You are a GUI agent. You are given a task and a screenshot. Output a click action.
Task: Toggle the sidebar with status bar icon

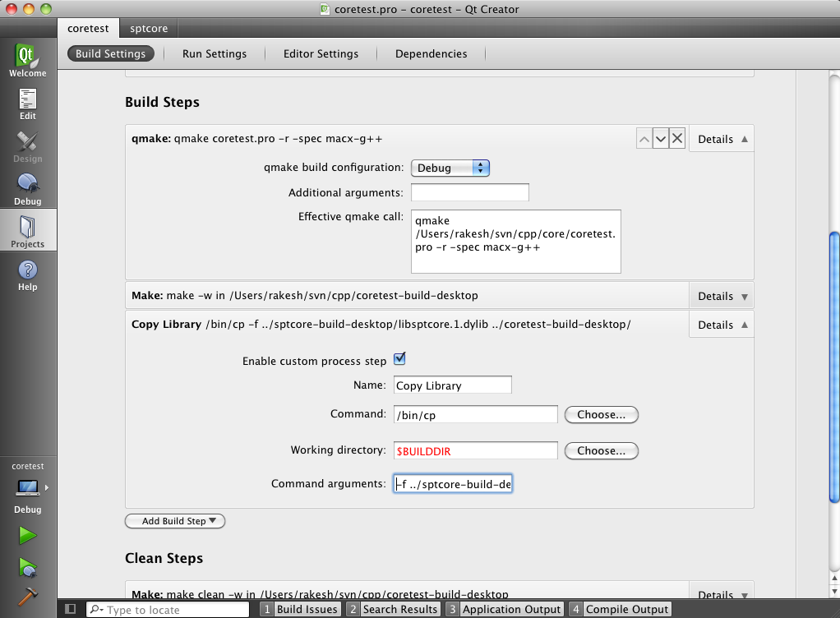click(x=70, y=609)
